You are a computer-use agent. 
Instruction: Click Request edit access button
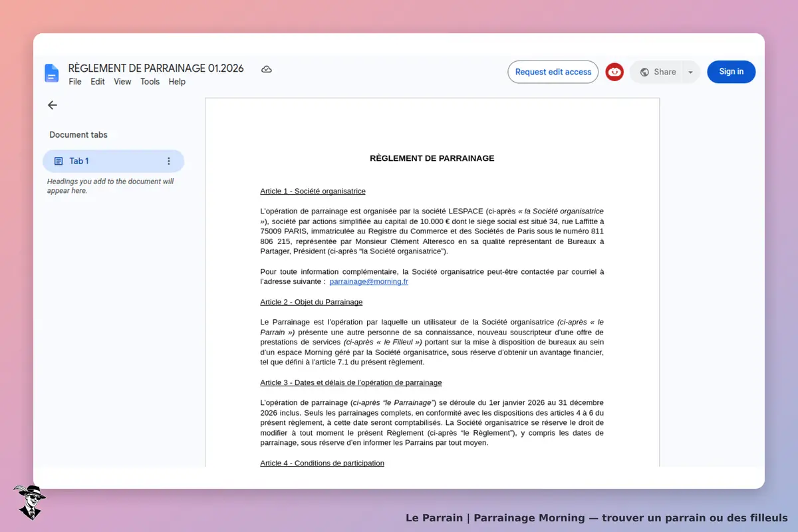553,72
